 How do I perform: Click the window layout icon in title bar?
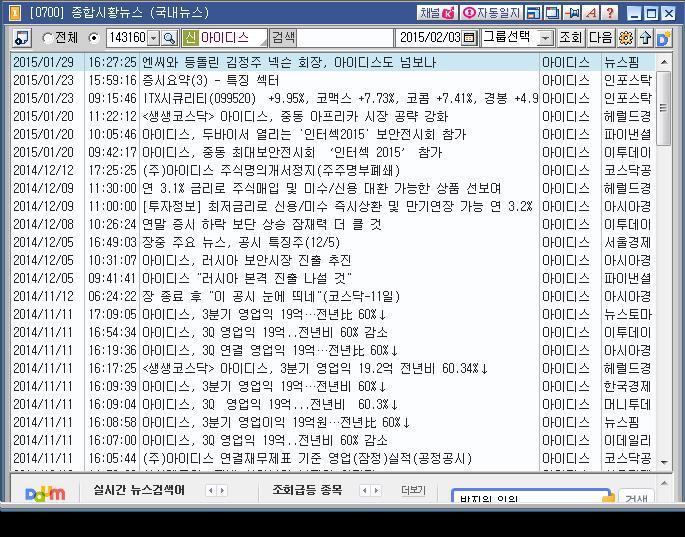point(533,13)
